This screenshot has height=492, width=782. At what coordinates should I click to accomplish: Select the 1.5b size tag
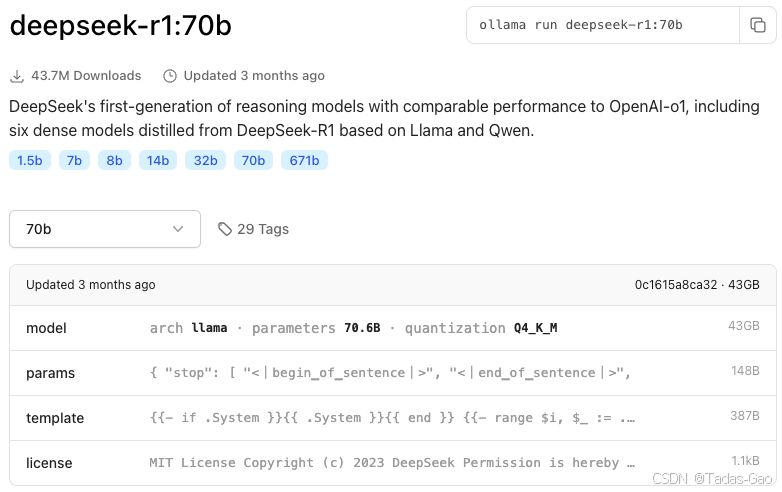tap(30, 161)
